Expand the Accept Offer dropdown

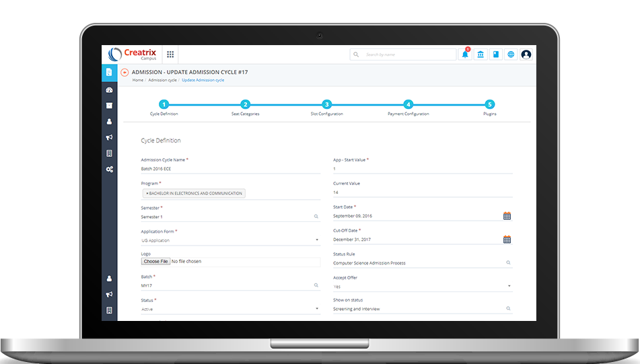click(x=509, y=286)
